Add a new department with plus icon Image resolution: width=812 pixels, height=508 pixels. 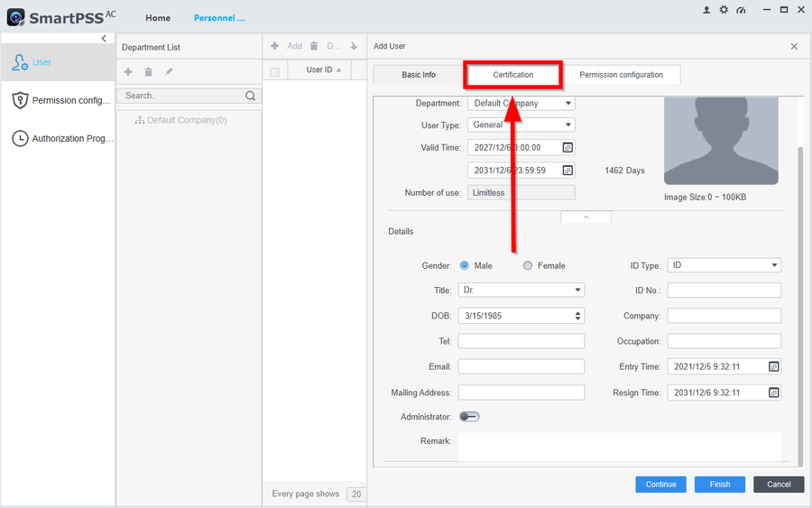click(x=128, y=71)
